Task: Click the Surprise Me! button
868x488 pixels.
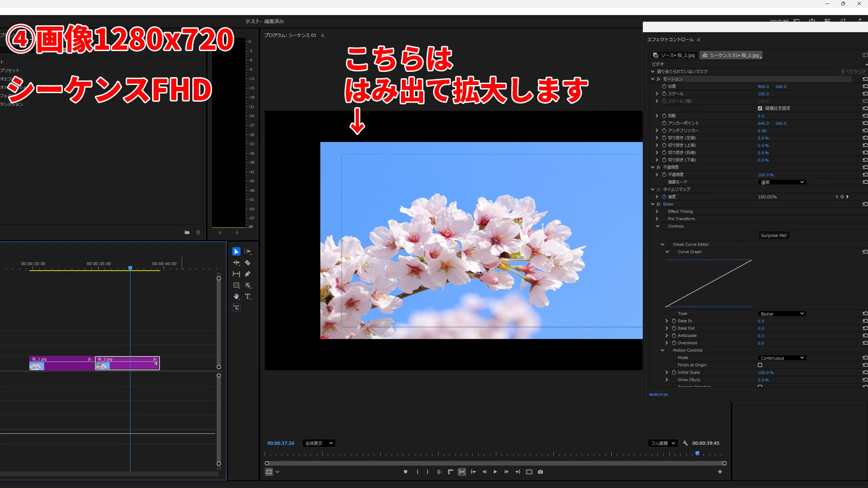Action: 774,235
